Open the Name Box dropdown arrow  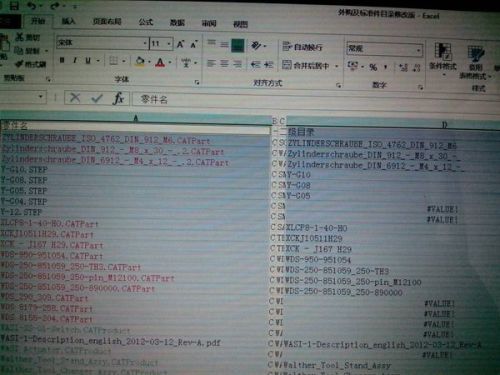(x=41, y=97)
